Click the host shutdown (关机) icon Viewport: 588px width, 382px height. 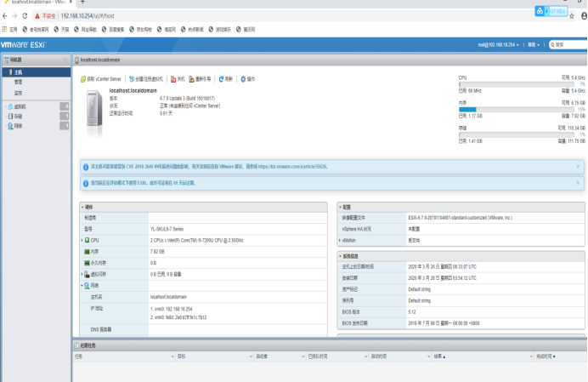[173, 78]
